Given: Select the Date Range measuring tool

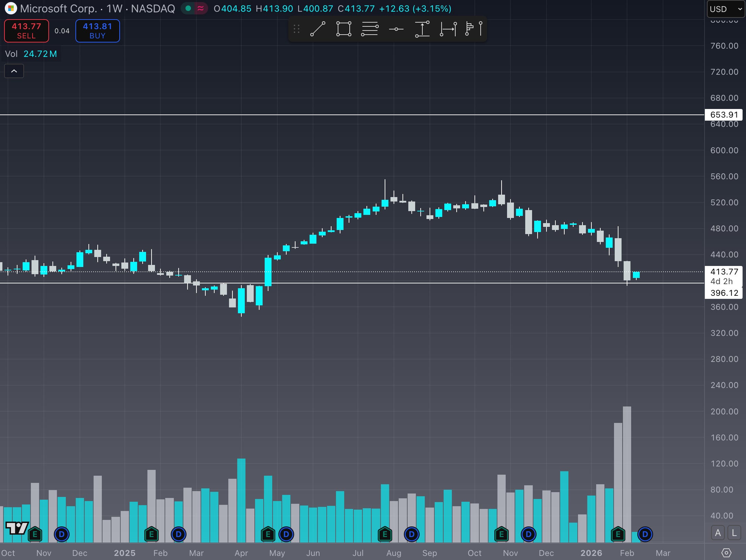Looking at the screenshot, I should pyautogui.click(x=448, y=29).
